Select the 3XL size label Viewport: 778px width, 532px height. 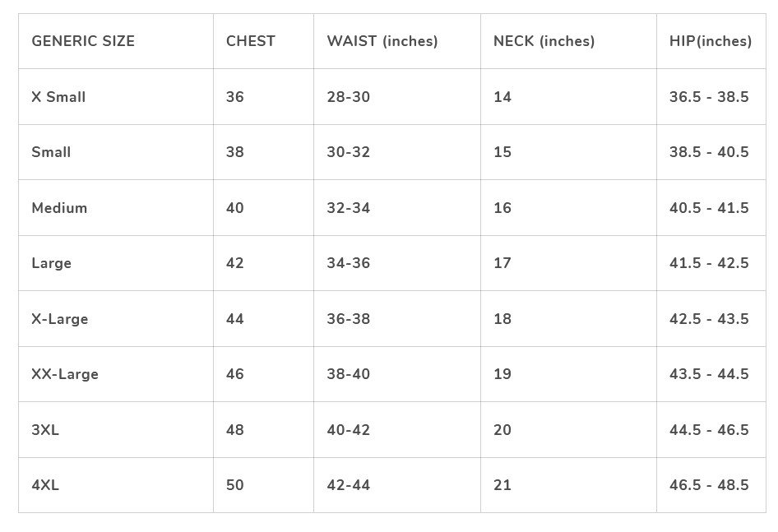tap(44, 430)
